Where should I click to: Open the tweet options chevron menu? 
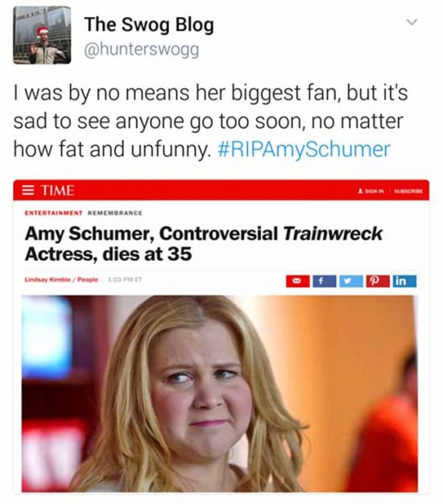point(412,23)
